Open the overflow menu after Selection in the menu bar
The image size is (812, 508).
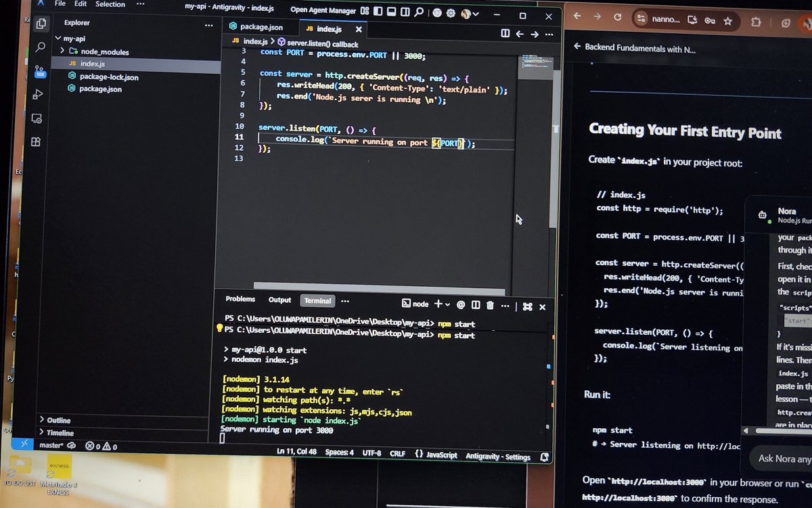point(140,5)
